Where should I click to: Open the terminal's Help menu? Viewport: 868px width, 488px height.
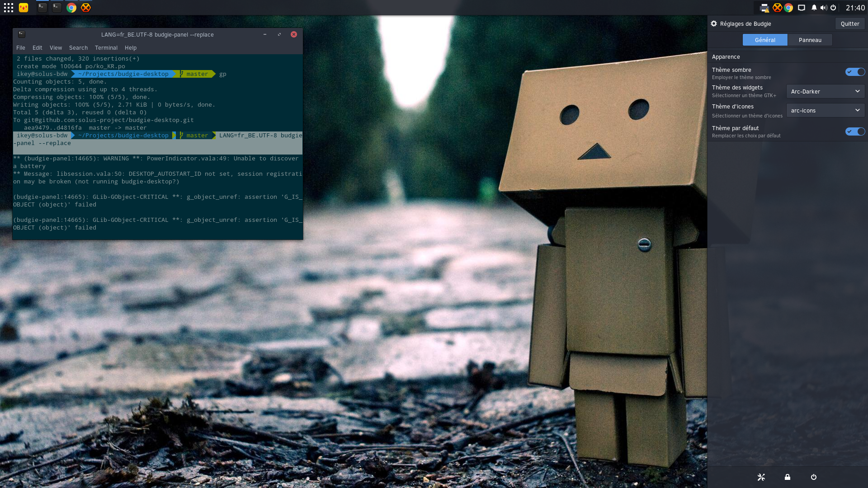click(131, 48)
